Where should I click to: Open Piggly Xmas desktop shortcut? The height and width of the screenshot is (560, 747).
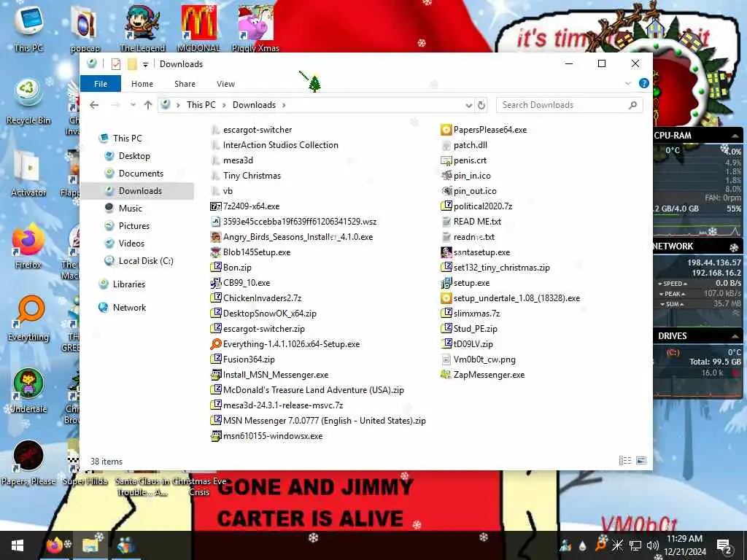pos(255,28)
